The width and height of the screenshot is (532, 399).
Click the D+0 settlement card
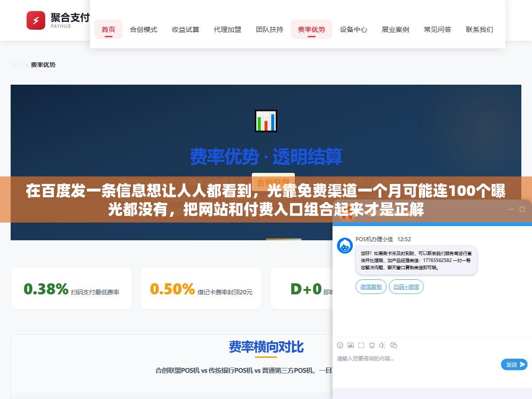pyautogui.click(x=301, y=288)
